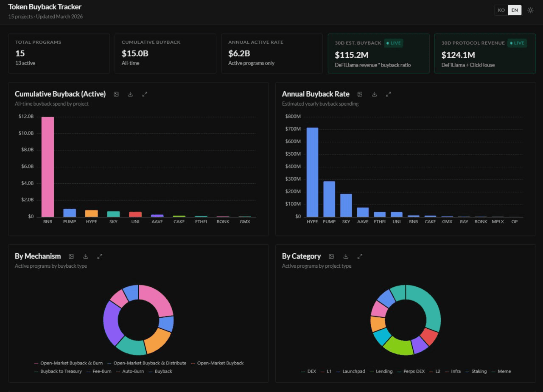Screen dimensions: 543x392
Task: Download the By Mechanism chart
Action: click(86, 256)
